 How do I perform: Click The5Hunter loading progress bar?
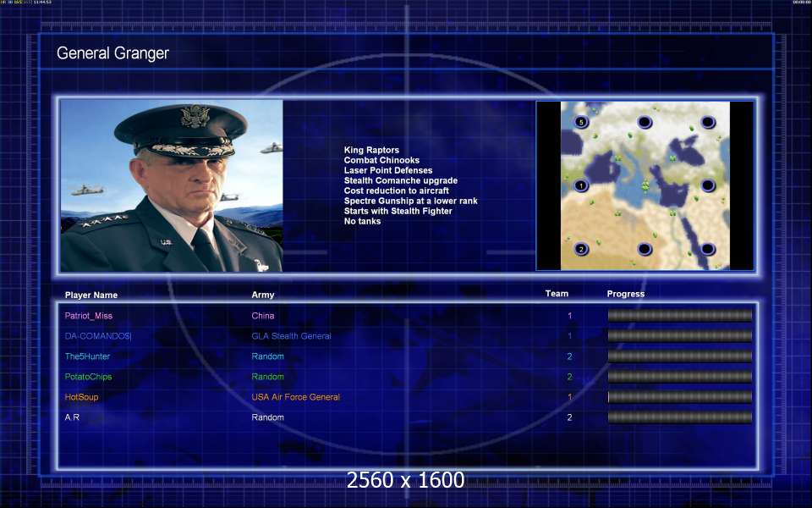coord(679,356)
